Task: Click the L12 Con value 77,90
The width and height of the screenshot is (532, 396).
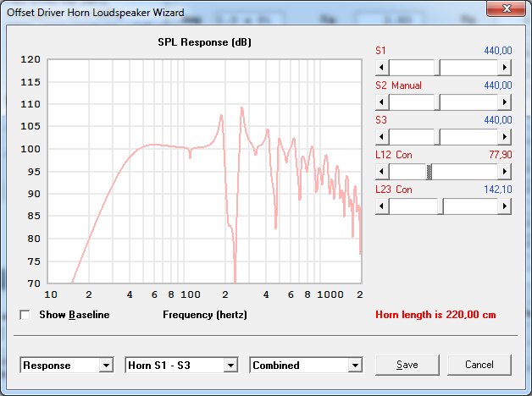Action: click(x=501, y=155)
